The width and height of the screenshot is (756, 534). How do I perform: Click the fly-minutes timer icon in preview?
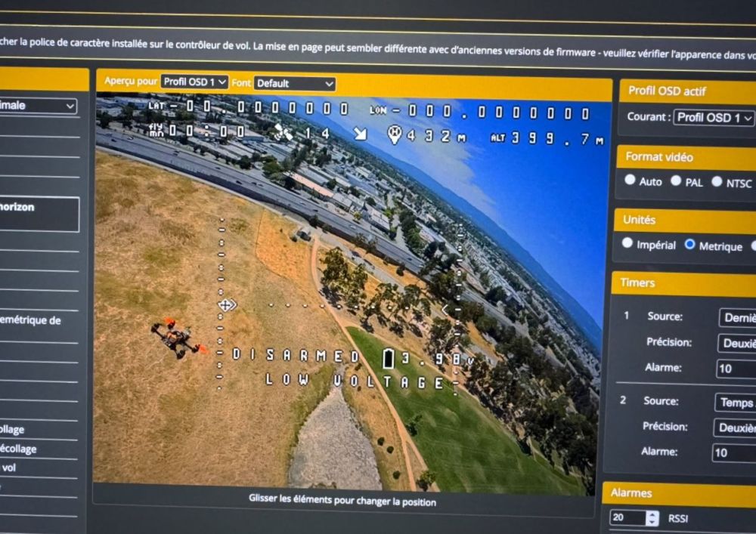[156, 131]
